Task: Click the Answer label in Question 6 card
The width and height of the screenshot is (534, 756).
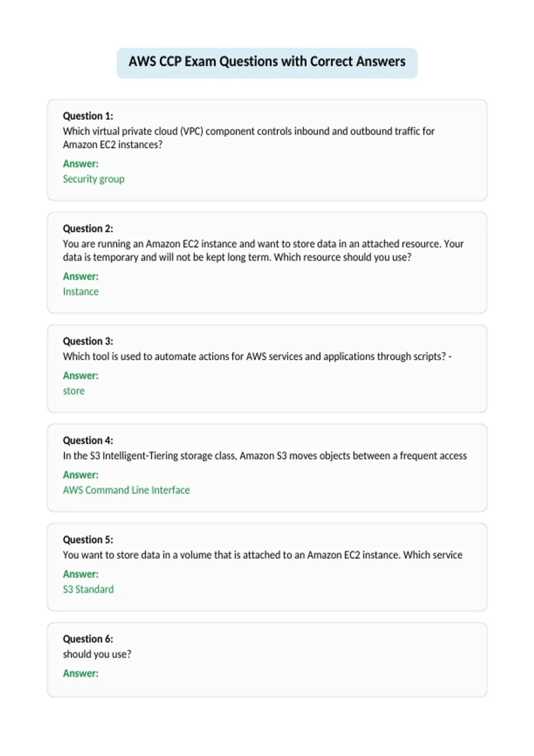Action: tap(81, 673)
